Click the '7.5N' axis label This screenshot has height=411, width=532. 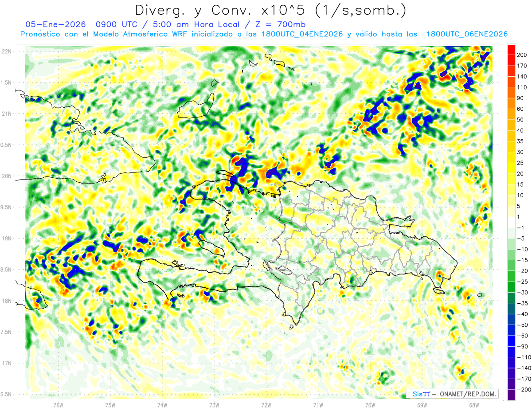pyautogui.click(x=7, y=332)
